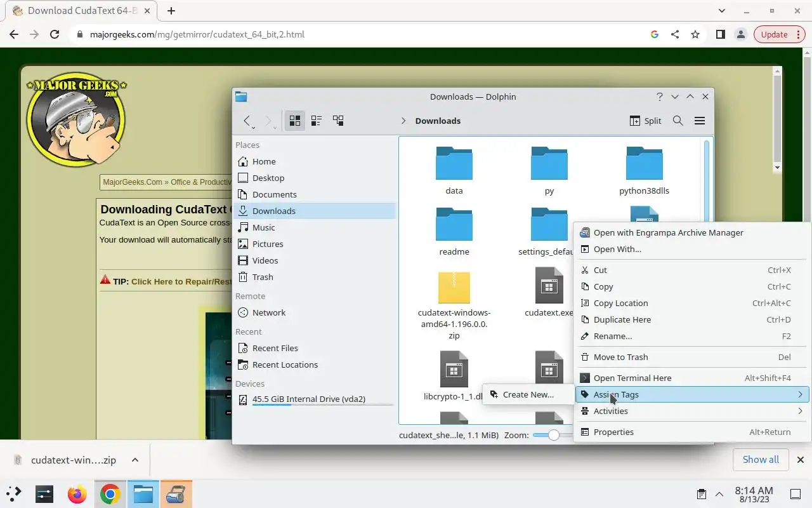
Task: Click Show all downloads
Action: pos(761,460)
